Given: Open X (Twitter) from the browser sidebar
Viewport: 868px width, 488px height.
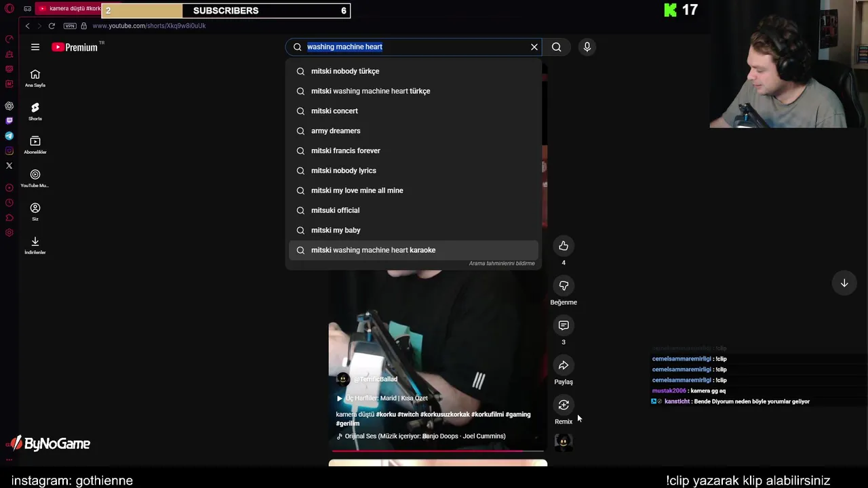Looking at the screenshot, I should tap(9, 165).
